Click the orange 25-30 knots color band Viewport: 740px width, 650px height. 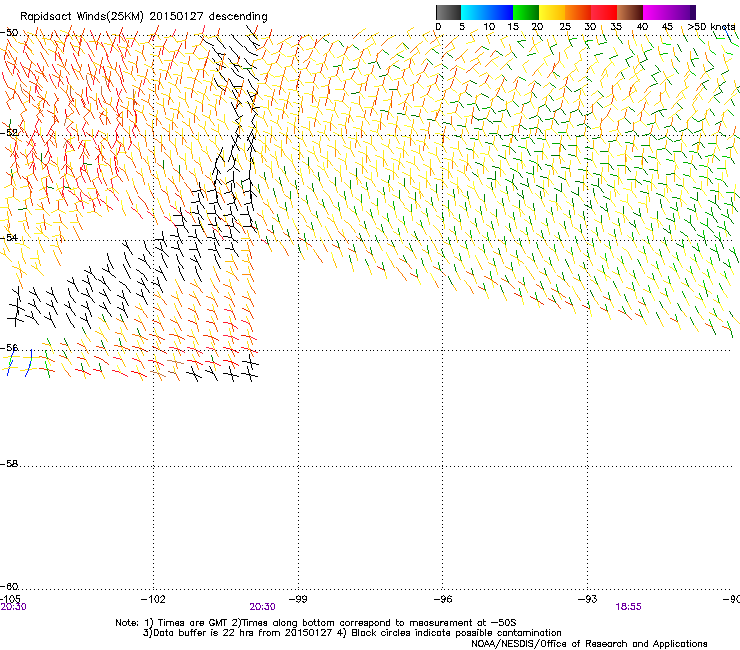tap(578, 12)
